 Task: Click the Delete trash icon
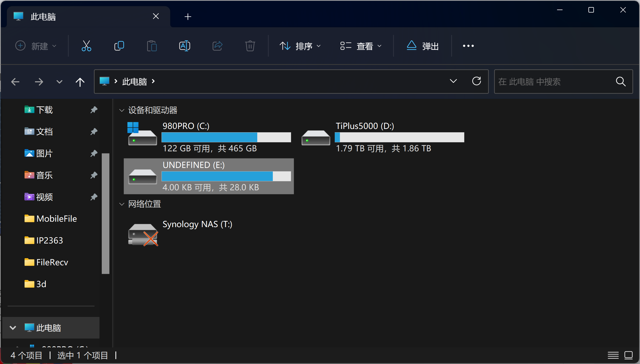(250, 46)
